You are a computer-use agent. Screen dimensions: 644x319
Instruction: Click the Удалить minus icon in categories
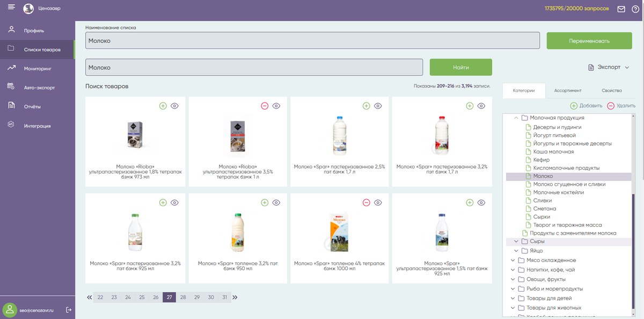[611, 106]
